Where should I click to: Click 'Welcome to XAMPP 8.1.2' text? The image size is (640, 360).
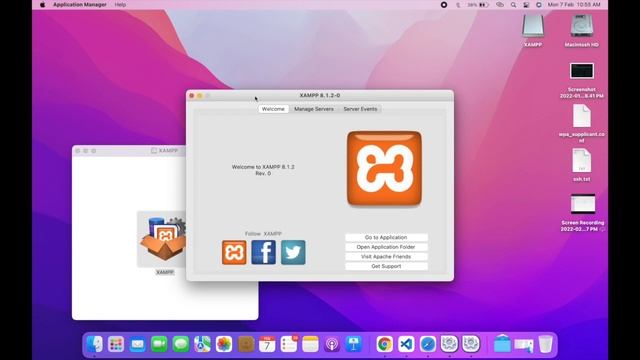tap(263, 167)
